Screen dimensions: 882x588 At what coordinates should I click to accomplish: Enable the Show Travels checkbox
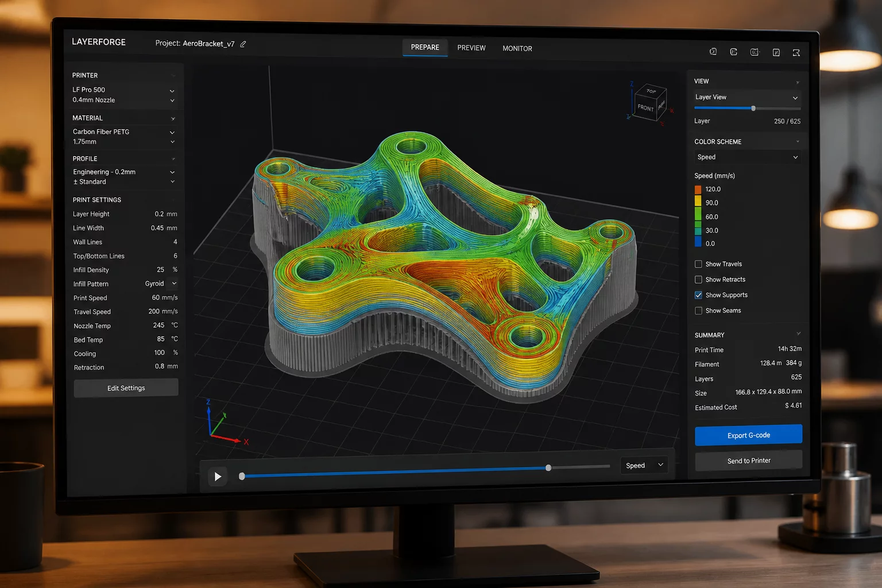coord(698,264)
